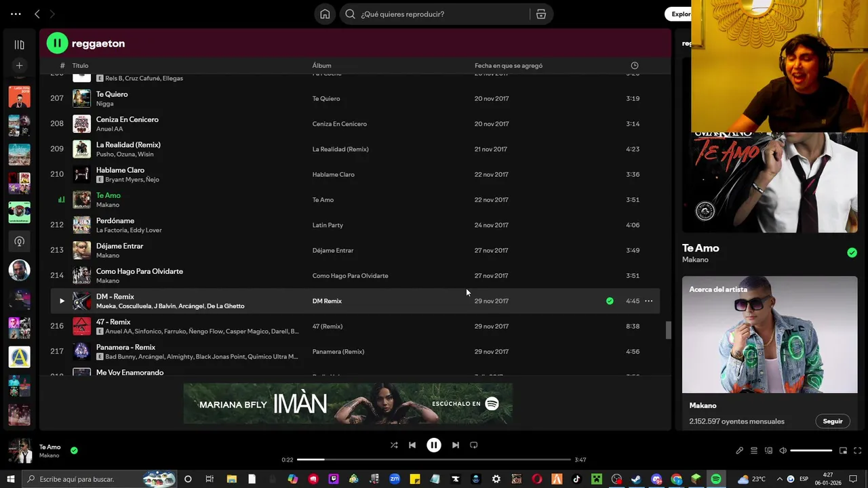The height and width of the screenshot is (488, 868).
Task: Open the Te Quiero track title
Action: (112, 94)
